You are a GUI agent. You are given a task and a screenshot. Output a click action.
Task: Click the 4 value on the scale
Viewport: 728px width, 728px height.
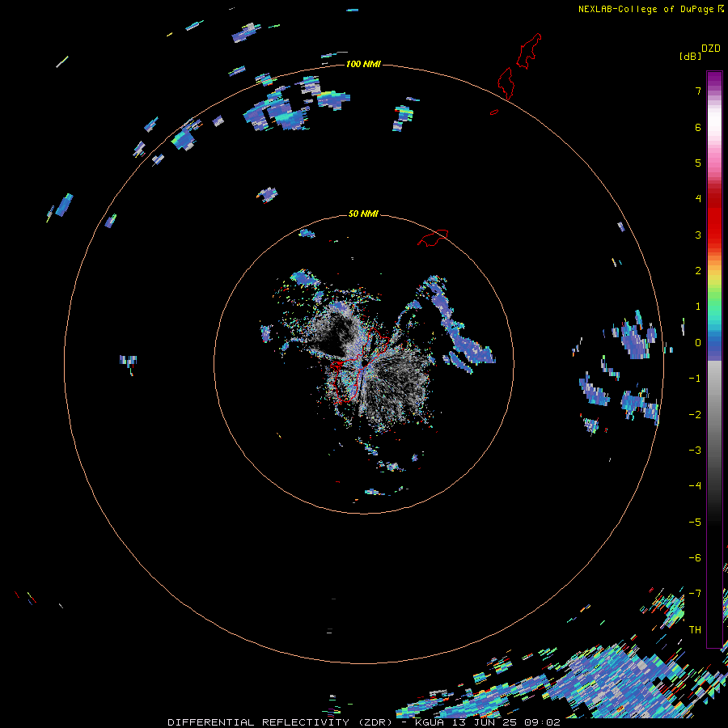click(698, 199)
